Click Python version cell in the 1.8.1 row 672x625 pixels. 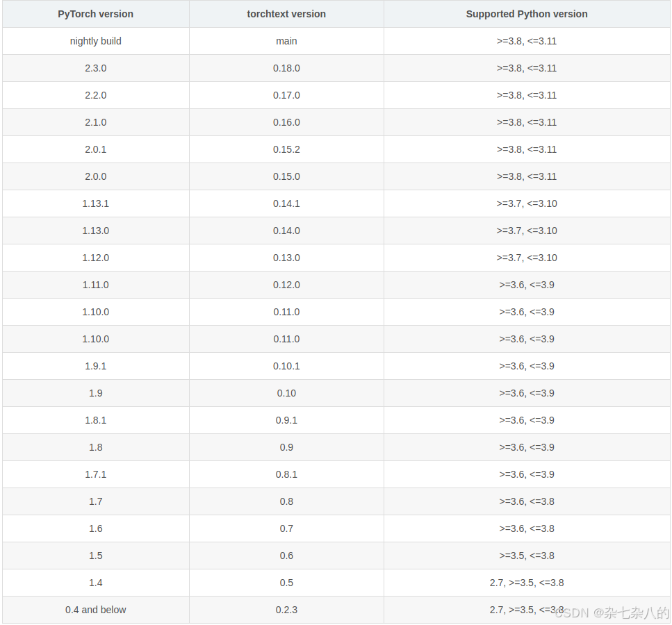(x=527, y=420)
